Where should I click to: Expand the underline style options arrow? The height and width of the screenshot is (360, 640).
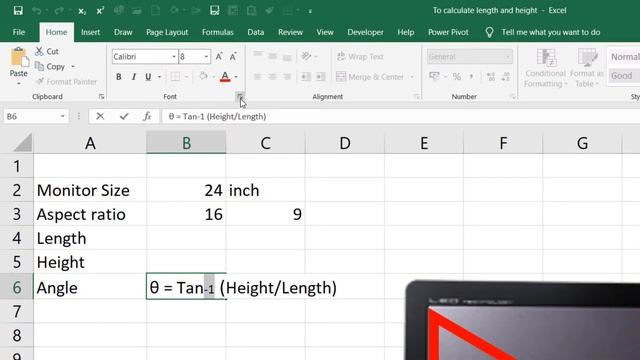[160, 77]
